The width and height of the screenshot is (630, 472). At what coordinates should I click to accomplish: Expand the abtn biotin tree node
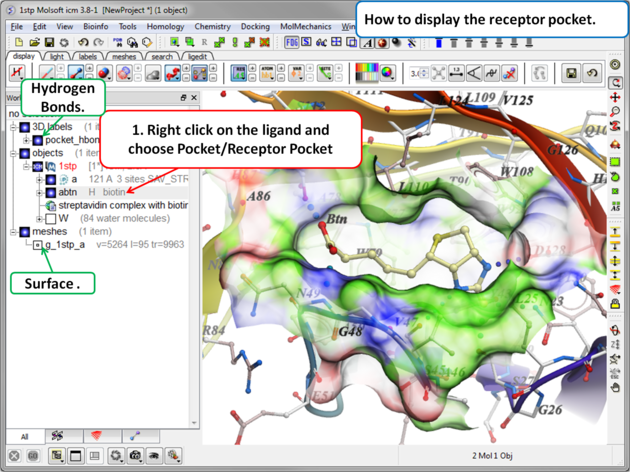click(39, 193)
